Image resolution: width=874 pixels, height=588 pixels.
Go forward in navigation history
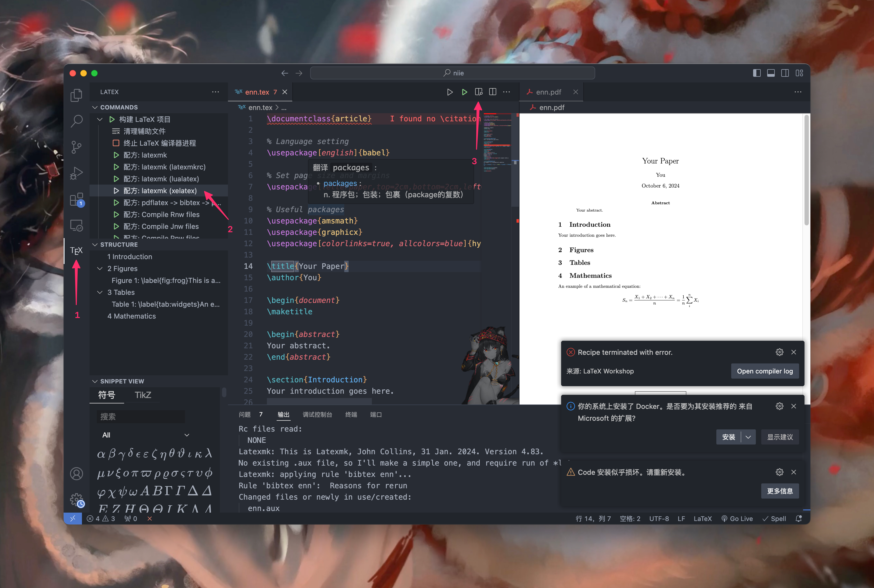[299, 73]
